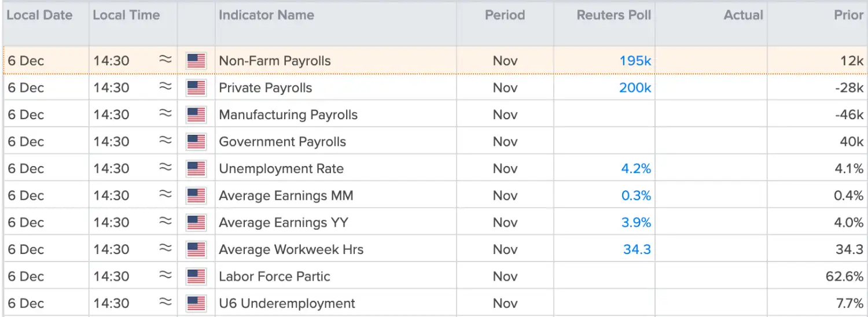Click the approximate-time symbol in Average Earnings YY row

pyautogui.click(x=165, y=222)
